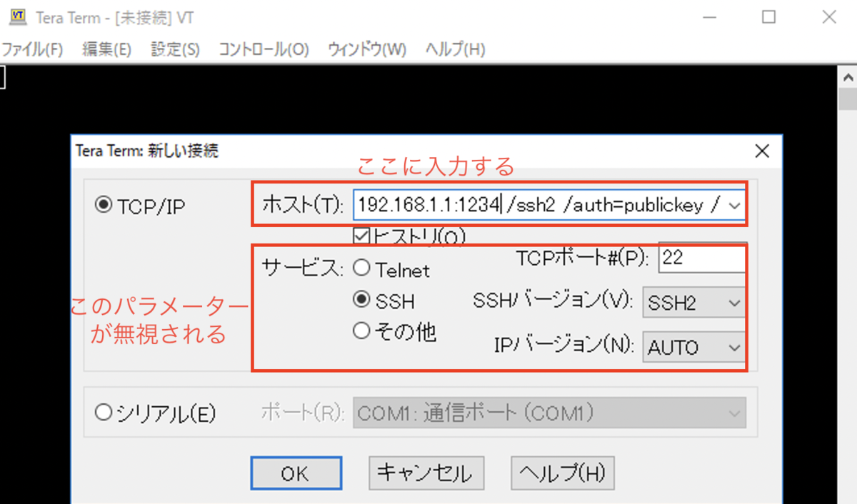Open the disabled ポート(R) COM1 dropdown
Viewport: 857px width, 504px height.
[x=550, y=413]
